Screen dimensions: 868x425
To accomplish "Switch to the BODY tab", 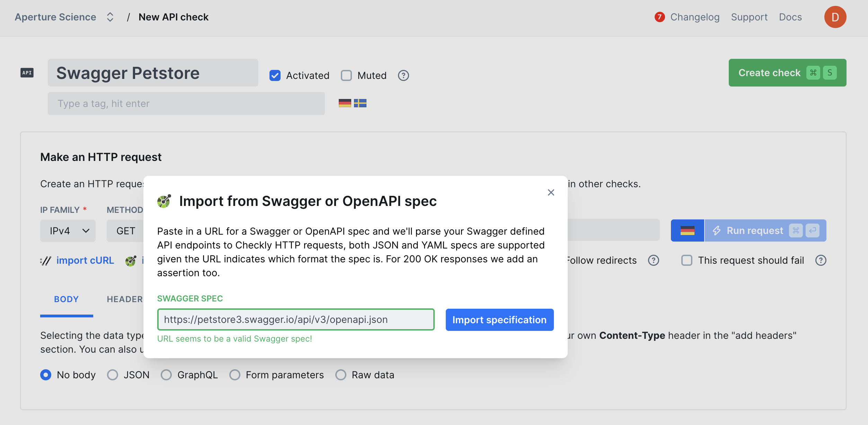I will tap(66, 299).
